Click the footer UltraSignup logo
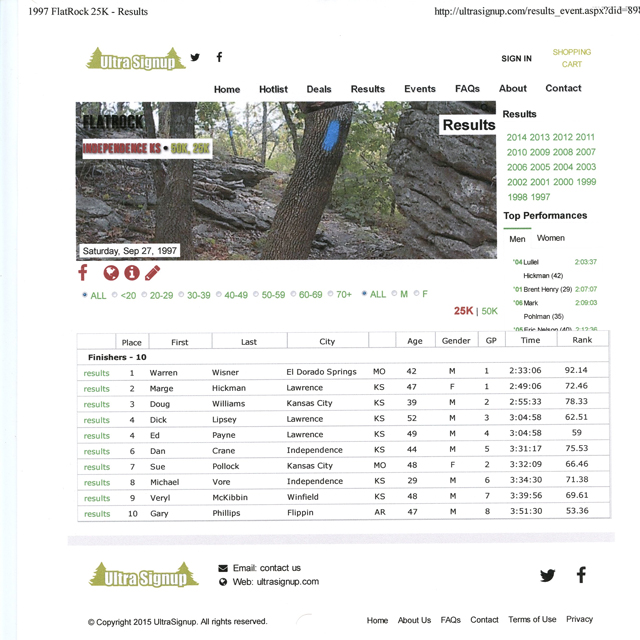The width and height of the screenshot is (640, 640). click(x=144, y=575)
